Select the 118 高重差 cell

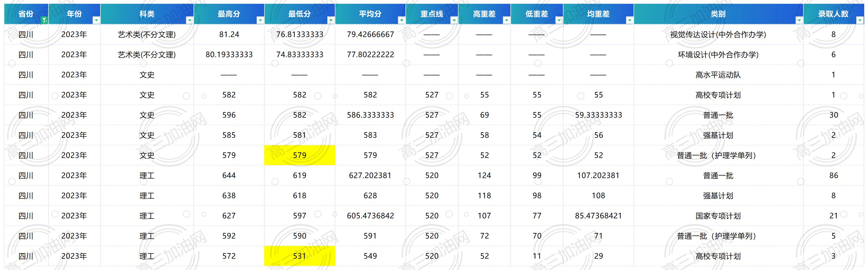pos(484,196)
